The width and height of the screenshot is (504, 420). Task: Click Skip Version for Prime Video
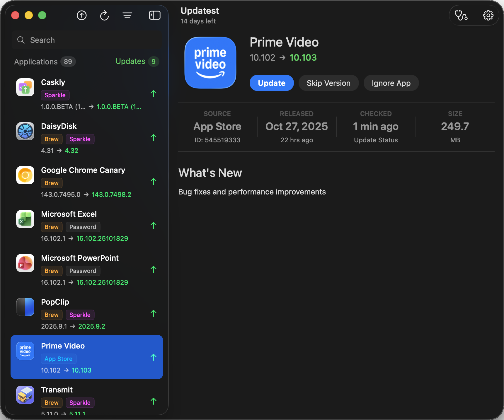328,83
